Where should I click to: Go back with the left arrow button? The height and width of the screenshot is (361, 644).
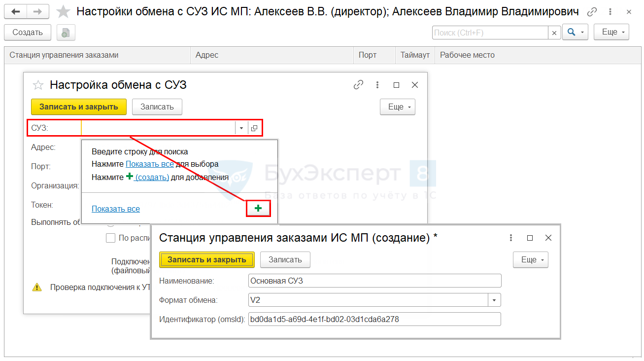tap(15, 11)
